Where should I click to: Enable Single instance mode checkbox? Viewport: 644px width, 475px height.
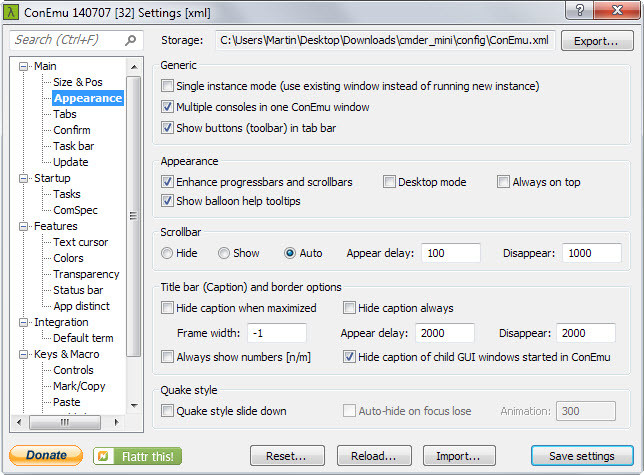pyautogui.click(x=167, y=86)
